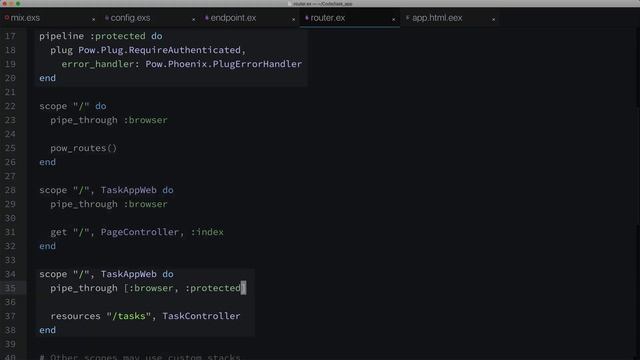Click the endpoint.ex file type icon

[207, 18]
